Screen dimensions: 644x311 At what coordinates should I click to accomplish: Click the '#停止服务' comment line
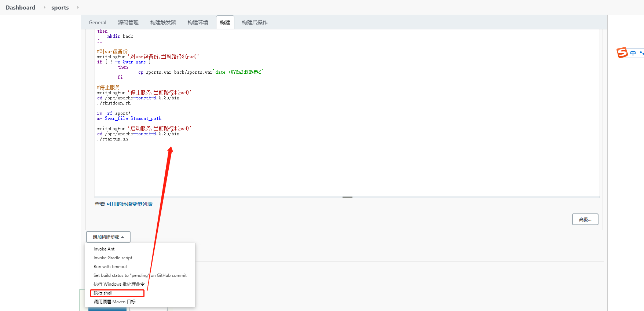tap(109, 87)
